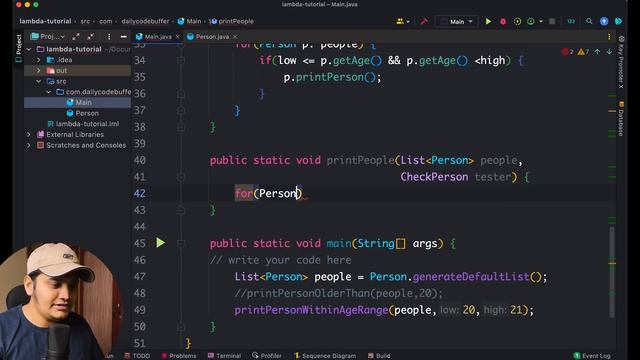Expand all icon in Project panel header
Image resolution: width=640 pixels, height=360 pixels.
[76, 37]
